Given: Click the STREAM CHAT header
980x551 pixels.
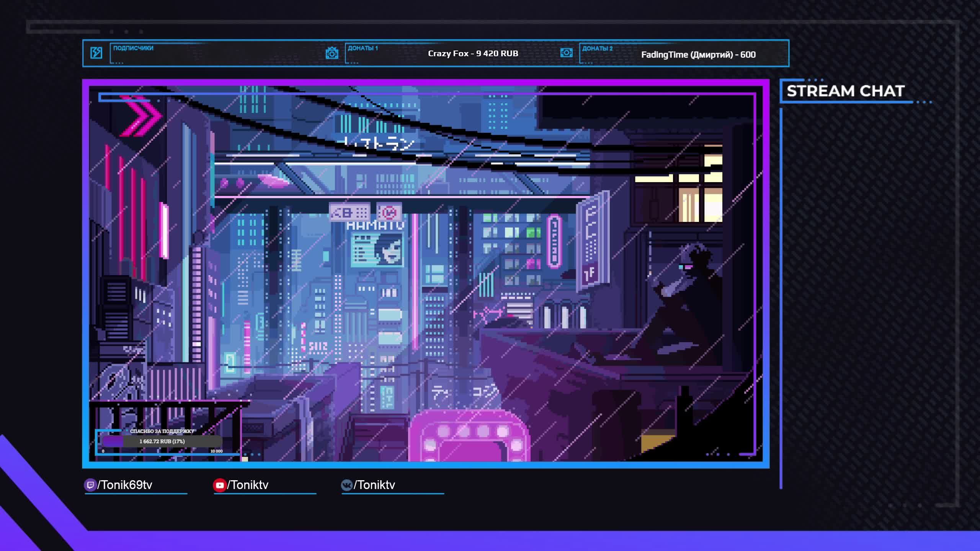Looking at the screenshot, I should tap(845, 91).
